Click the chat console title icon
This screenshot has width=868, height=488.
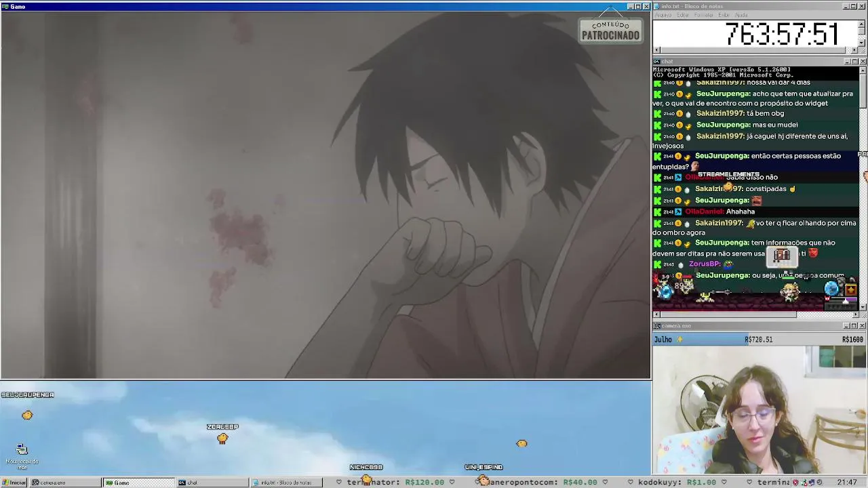pos(657,62)
